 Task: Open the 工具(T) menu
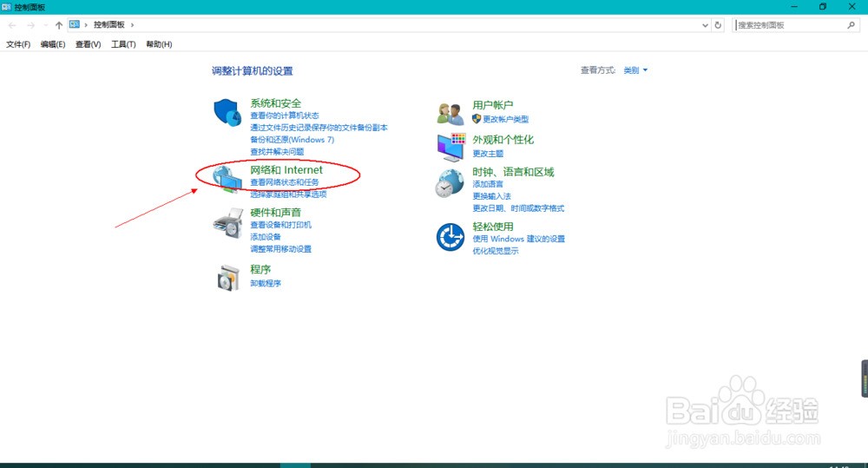(x=123, y=44)
